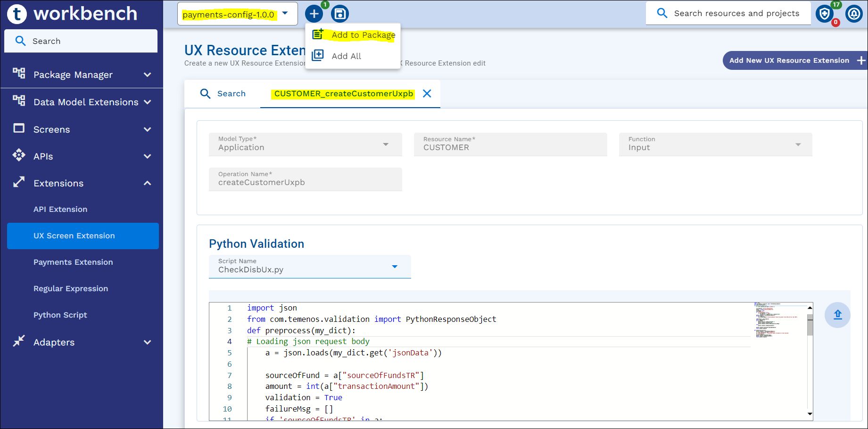Open the shield notifications icon

[x=825, y=14]
